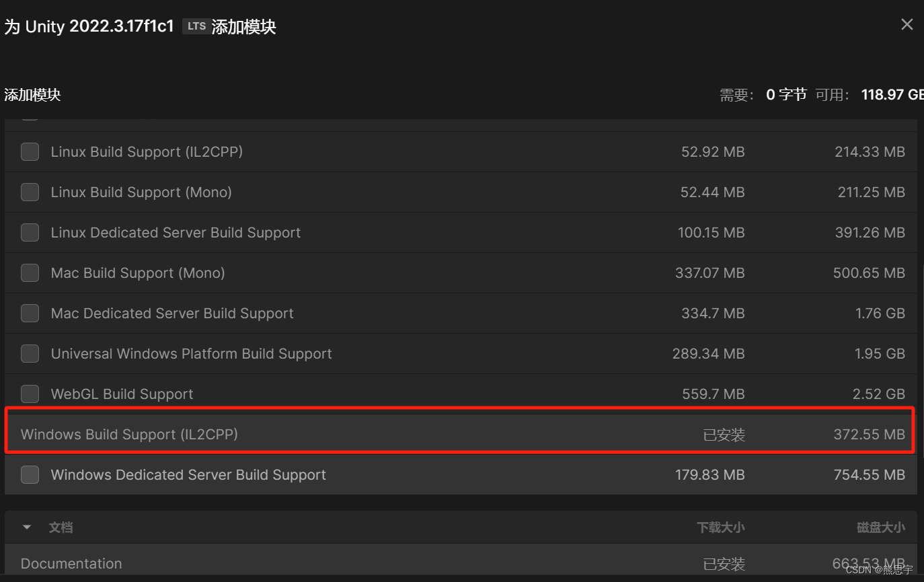This screenshot has width=924, height=582.
Task: Check Linux Build Support (Mono) checkbox
Action: coord(30,192)
